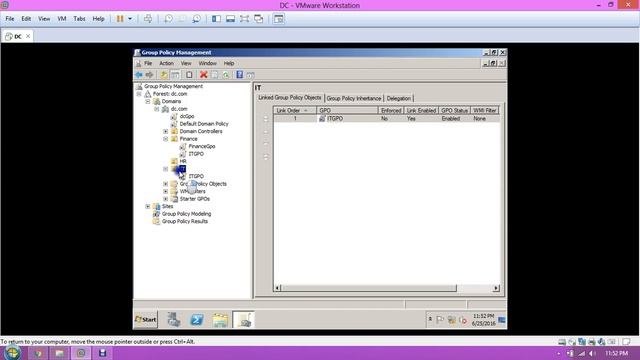The width and height of the screenshot is (640, 360).
Task: Click the Take snapshot icon in VMware
Action: [168, 19]
